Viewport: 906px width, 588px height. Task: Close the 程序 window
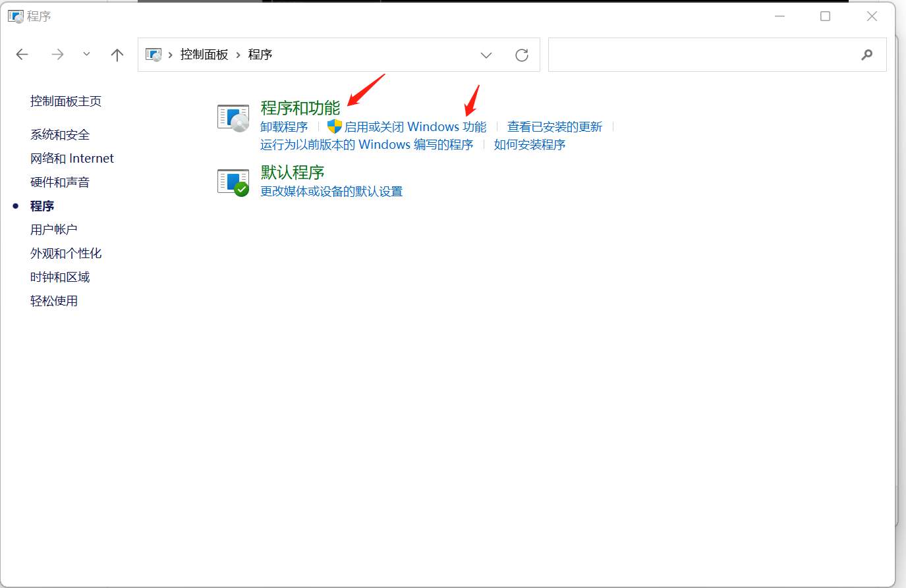click(x=872, y=16)
